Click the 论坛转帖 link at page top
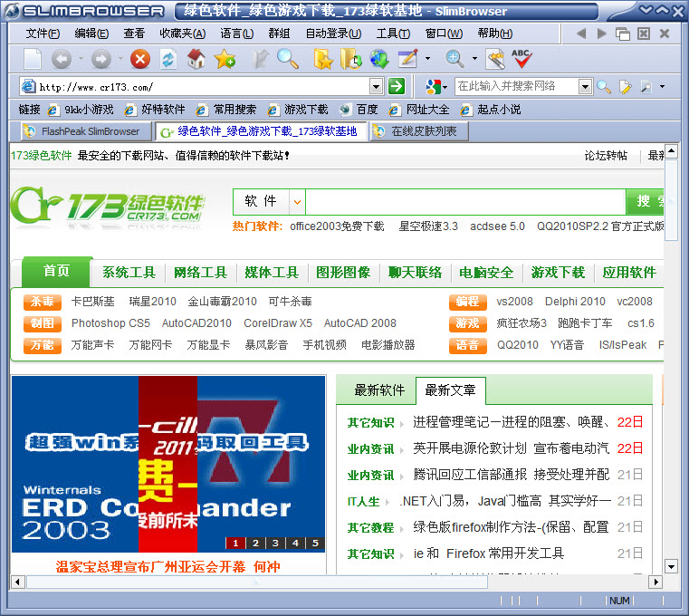The height and width of the screenshot is (616, 689). (x=606, y=156)
